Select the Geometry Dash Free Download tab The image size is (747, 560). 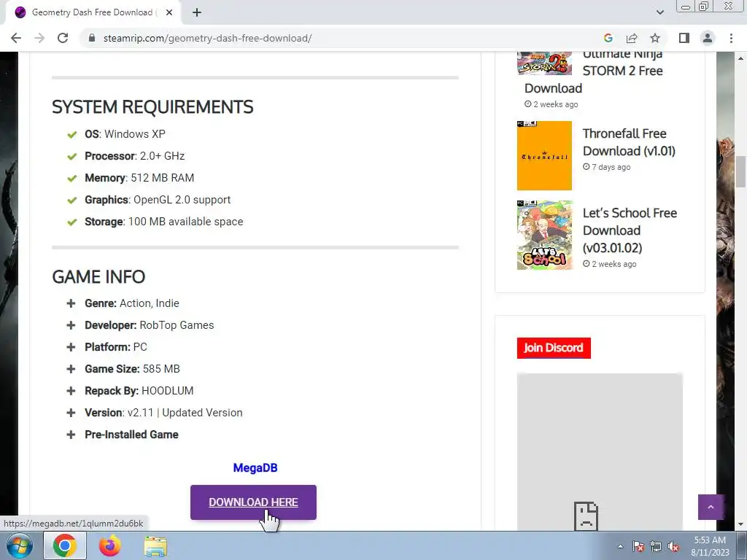tap(93, 12)
